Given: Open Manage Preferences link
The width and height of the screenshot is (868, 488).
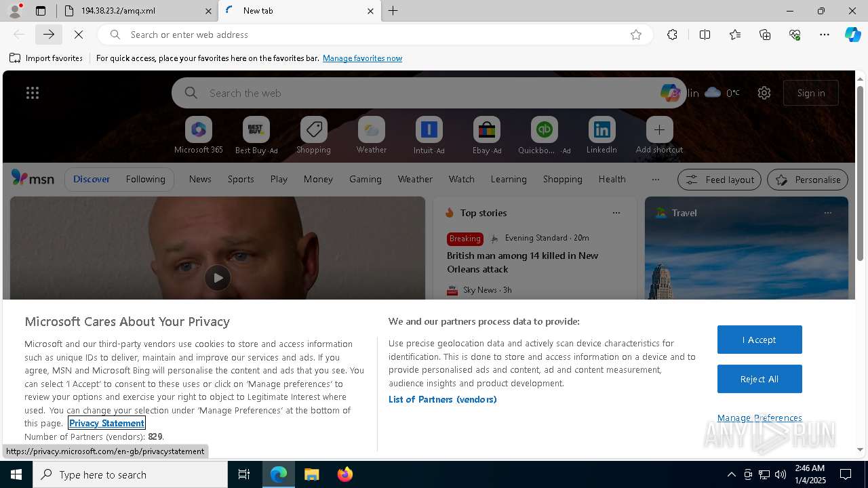Looking at the screenshot, I should point(759,418).
